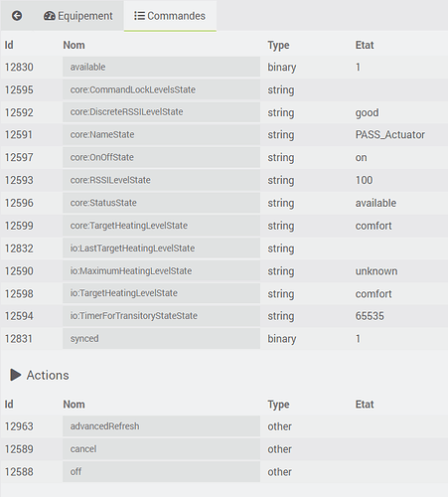Select the Id 12589 action cell
Screen dimensions: 448x497
click(x=19, y=449)
